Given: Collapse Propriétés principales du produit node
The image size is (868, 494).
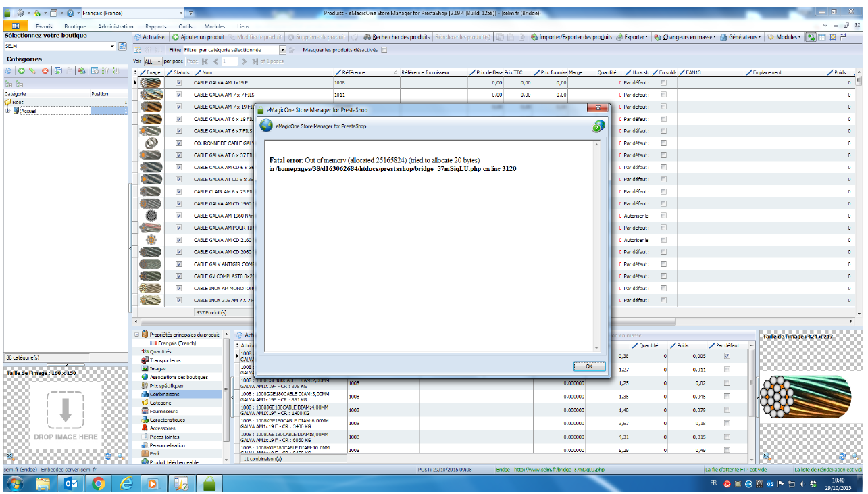Looking at the screenshot, I should pyautogui.click(x=137, y=335).
